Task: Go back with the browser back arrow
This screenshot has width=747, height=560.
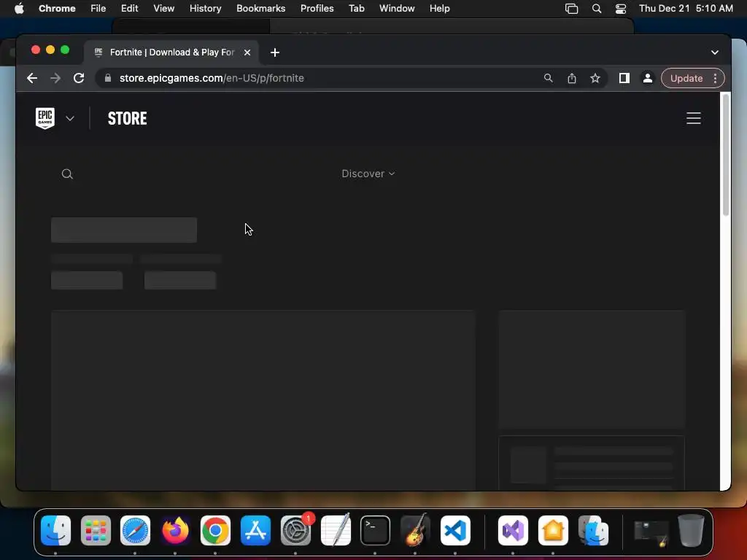Action: [x=32, y=78]
